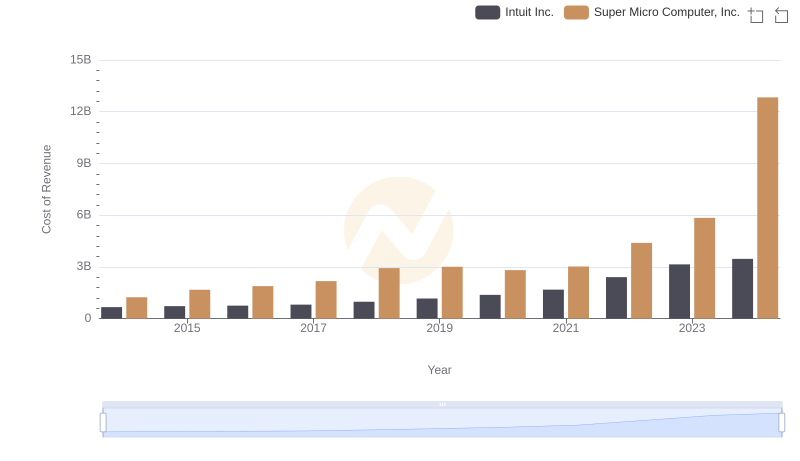
Task: Click the 15B y-axis label
Action: (81, 60)
